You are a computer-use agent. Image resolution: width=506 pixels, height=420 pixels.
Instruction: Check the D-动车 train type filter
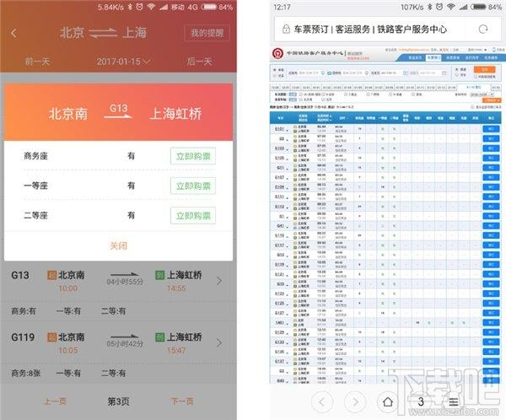pos(323,94)
